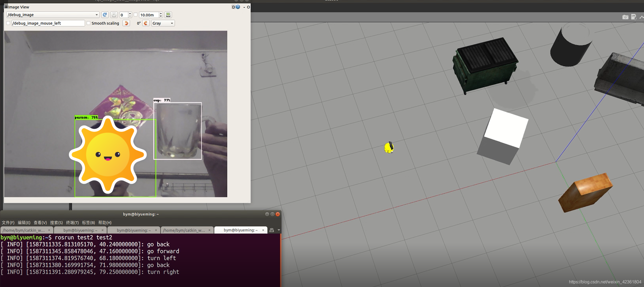Decrease the 10.00m max range value

pyautogui.click(x=161, y=16)
